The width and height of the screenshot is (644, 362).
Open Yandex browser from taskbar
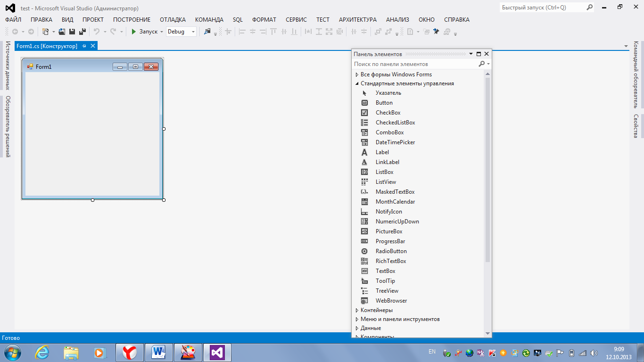(130, 352)
